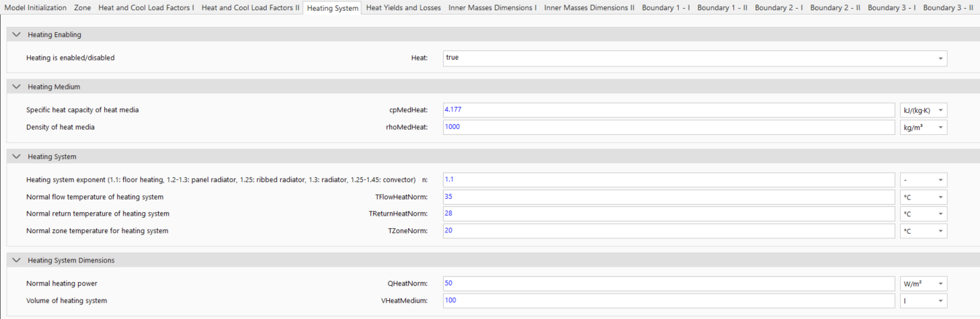Collapse the Heating System section chevron
Screen dimensions: 980x319
(x=17, y=156)
